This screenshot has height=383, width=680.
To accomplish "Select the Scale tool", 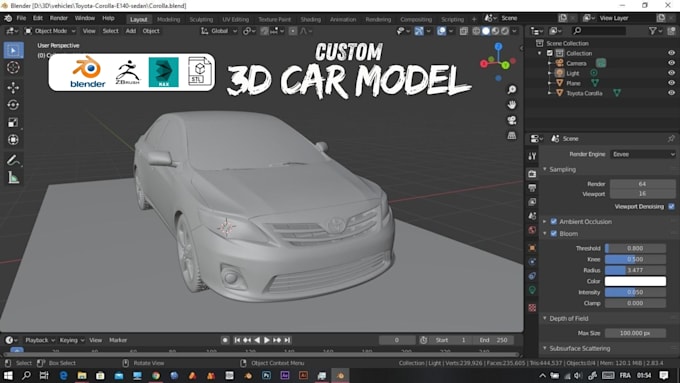I will (x=13, y=122).
